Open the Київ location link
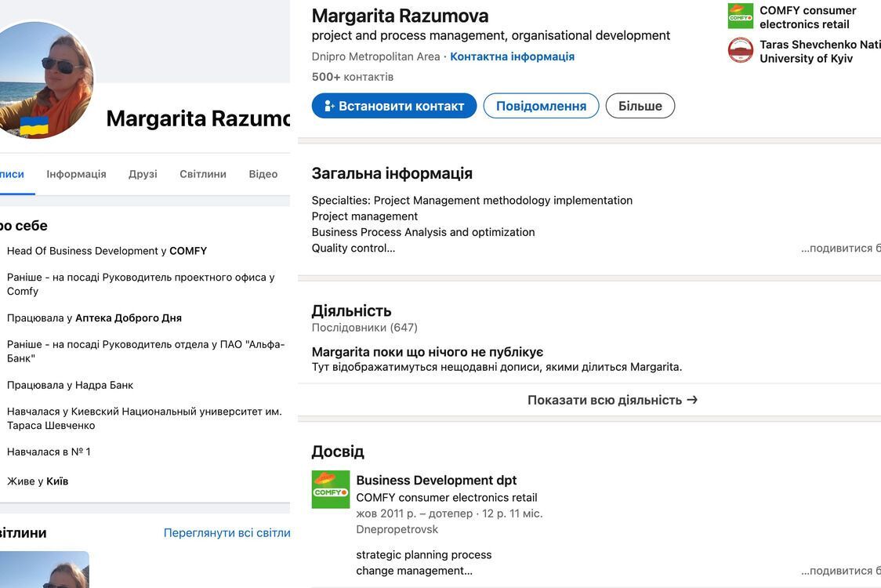This screenshot has width=881, height=588. [57, 481]
